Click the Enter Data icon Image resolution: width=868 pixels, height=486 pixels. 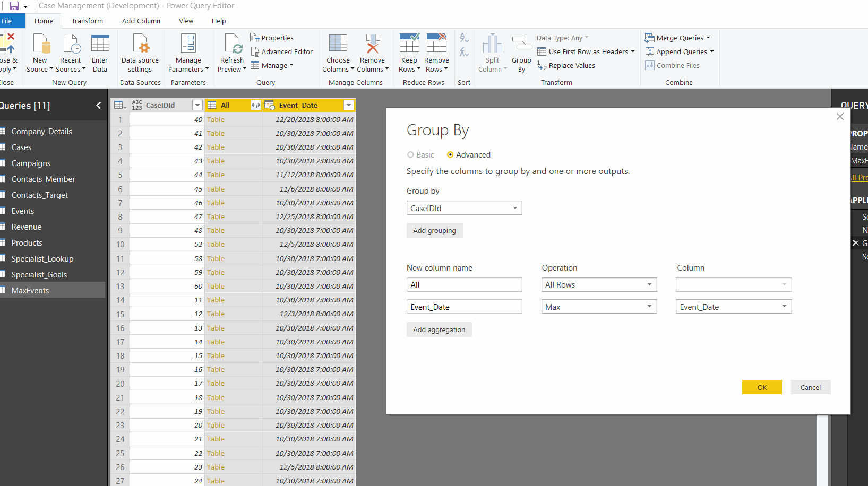tap(100, 44)
